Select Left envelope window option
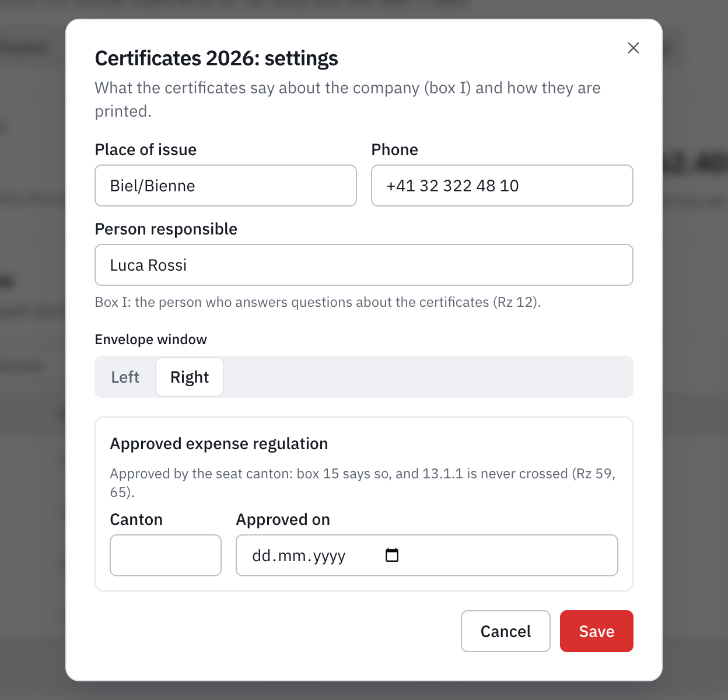 (125, 377)
